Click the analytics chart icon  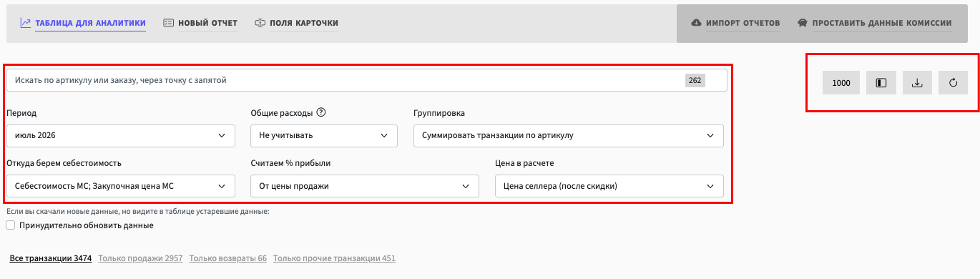(x=25, y=23)
